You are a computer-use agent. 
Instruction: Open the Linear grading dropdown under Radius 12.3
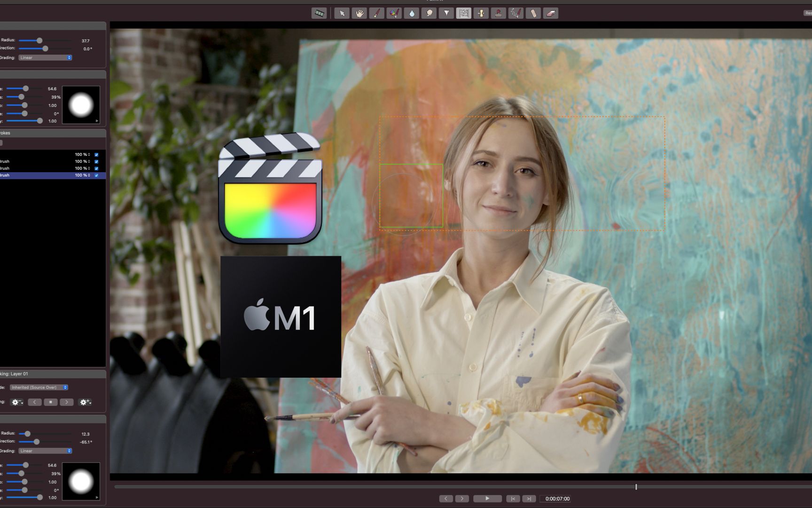click(x=45, y=451)
